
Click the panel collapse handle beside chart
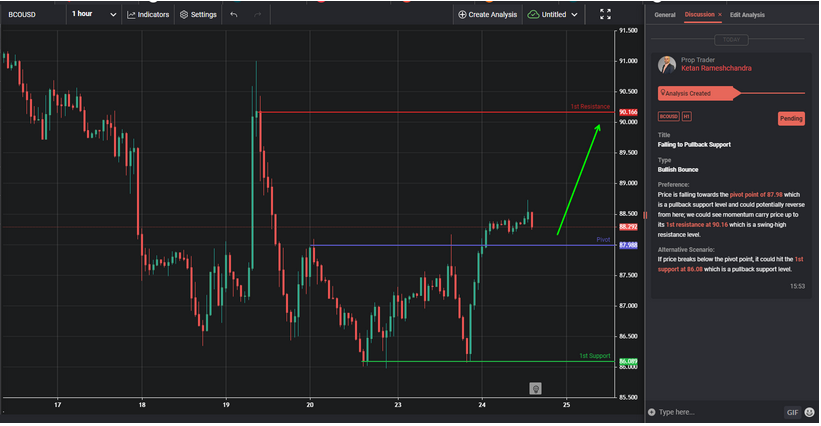click(x=645, y=215)
